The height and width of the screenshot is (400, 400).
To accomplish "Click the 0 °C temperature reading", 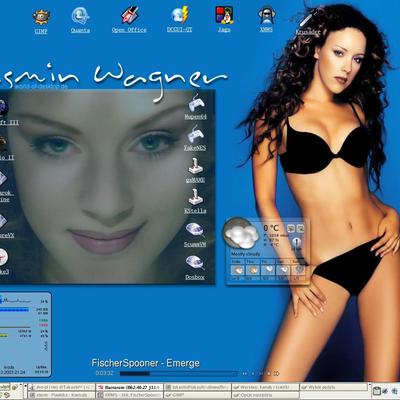I will click(x=271, y=228).
